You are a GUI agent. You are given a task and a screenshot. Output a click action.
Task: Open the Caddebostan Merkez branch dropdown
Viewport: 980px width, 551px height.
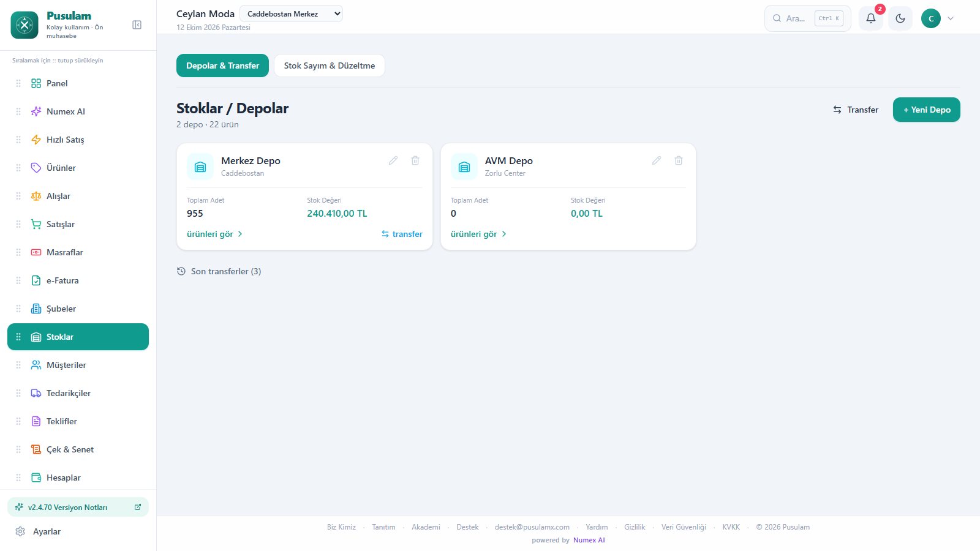(291, 13)
